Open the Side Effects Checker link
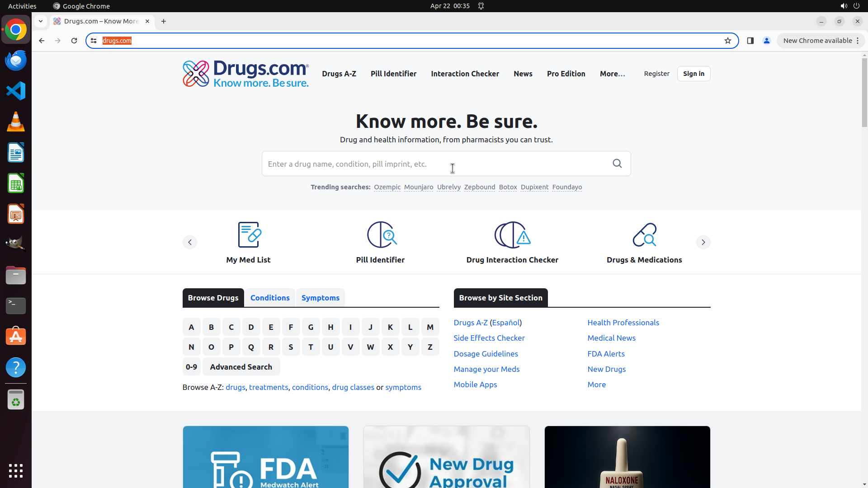Image resolution: width=868 pixels, height=488 pixels. coord(489,338)
